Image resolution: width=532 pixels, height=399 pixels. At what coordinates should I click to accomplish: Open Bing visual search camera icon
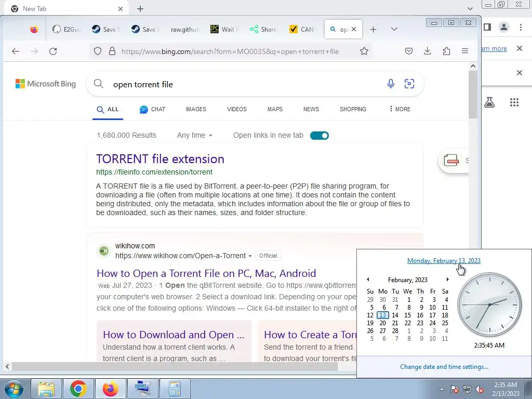pos(409,84)
